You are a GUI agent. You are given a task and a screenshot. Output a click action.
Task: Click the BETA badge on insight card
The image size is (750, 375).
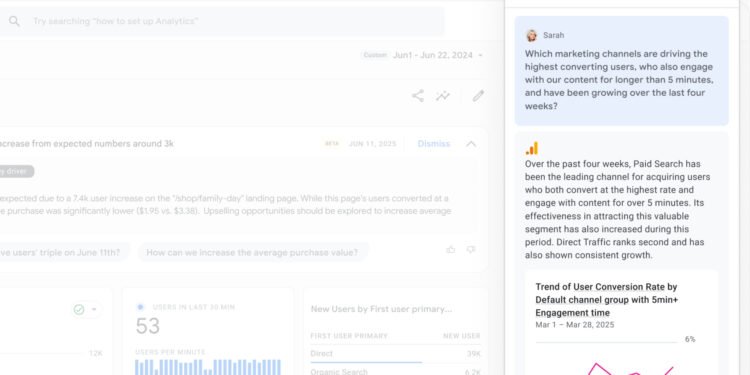[x=331, y=143]
